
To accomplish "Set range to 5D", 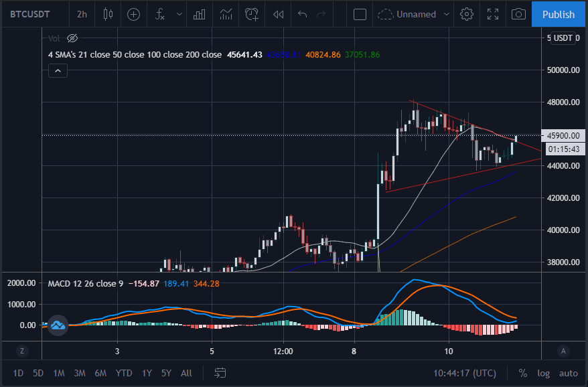I will coord(38,373).
